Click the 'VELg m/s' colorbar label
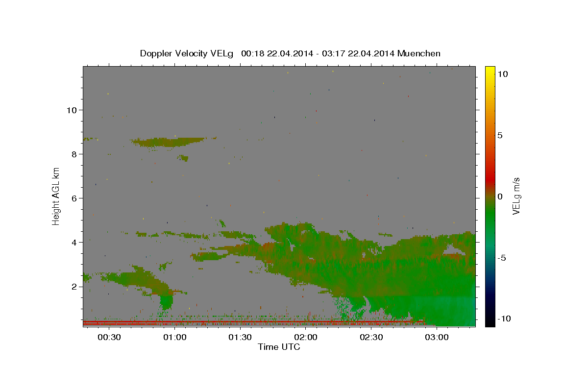This screenshot has width=588, height=392. tap(516, 196)
